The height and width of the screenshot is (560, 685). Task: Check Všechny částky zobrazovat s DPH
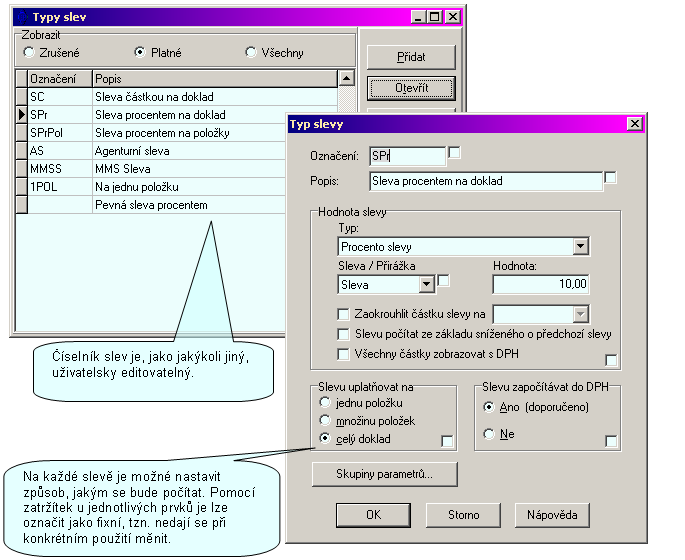[345, 354]
